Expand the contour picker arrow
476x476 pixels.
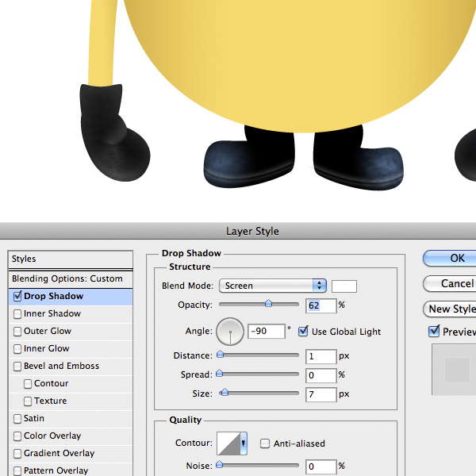(244, 443)
